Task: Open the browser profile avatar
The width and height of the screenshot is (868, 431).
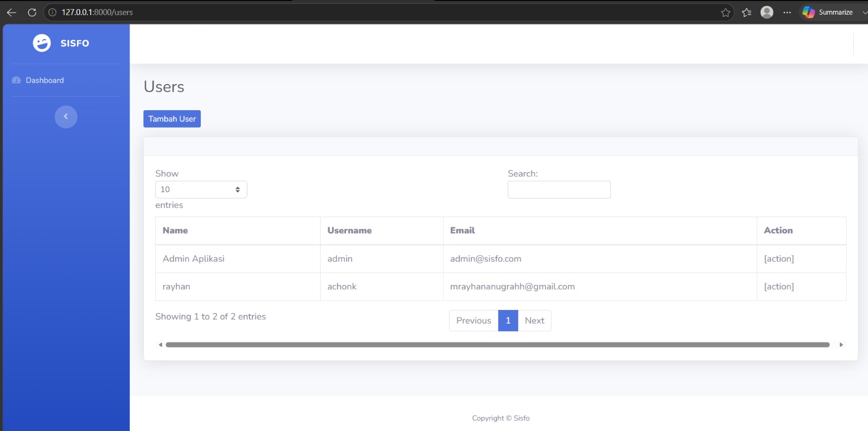Action: (767, 12)
